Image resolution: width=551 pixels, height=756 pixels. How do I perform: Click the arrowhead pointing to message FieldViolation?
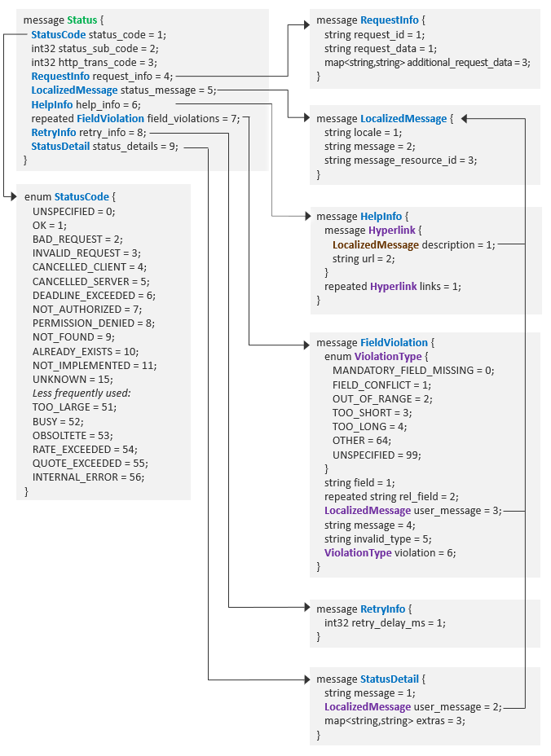(305, 343)
